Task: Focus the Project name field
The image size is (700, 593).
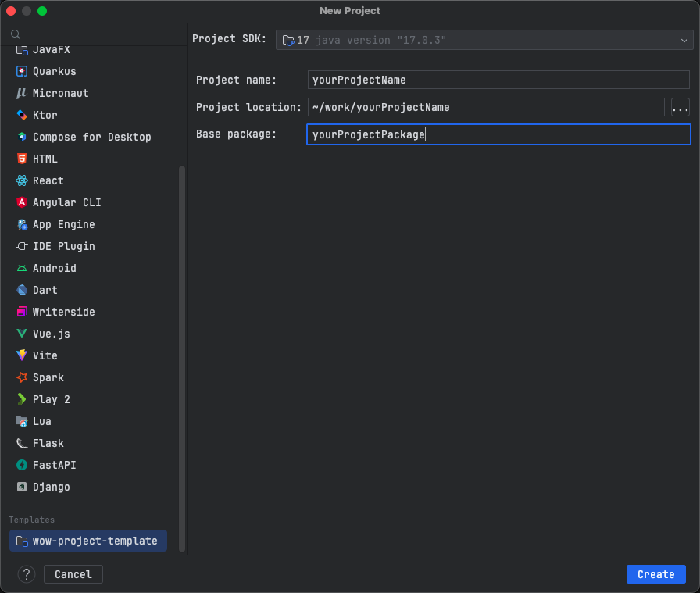Action: 498,80
